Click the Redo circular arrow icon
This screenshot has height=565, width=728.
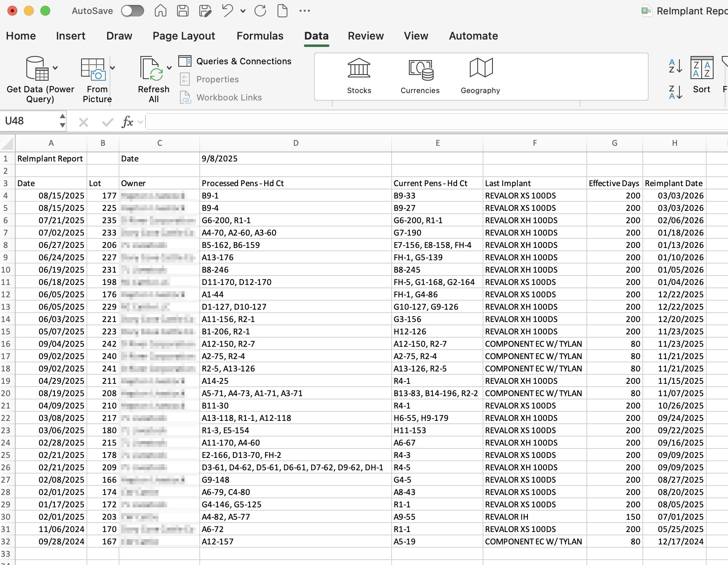[260, 11]
